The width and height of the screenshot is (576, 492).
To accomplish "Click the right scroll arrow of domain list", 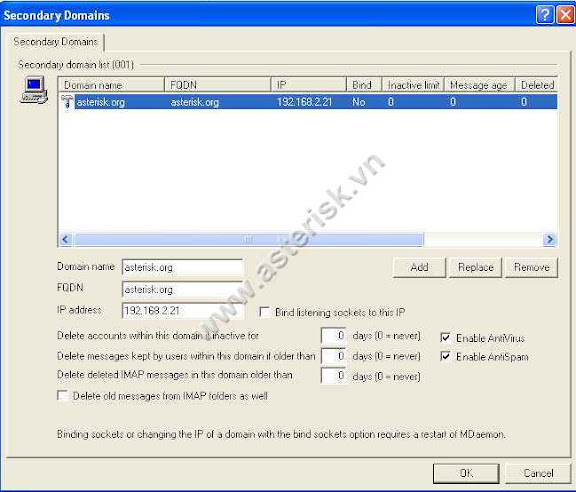I will coord(550,240).
